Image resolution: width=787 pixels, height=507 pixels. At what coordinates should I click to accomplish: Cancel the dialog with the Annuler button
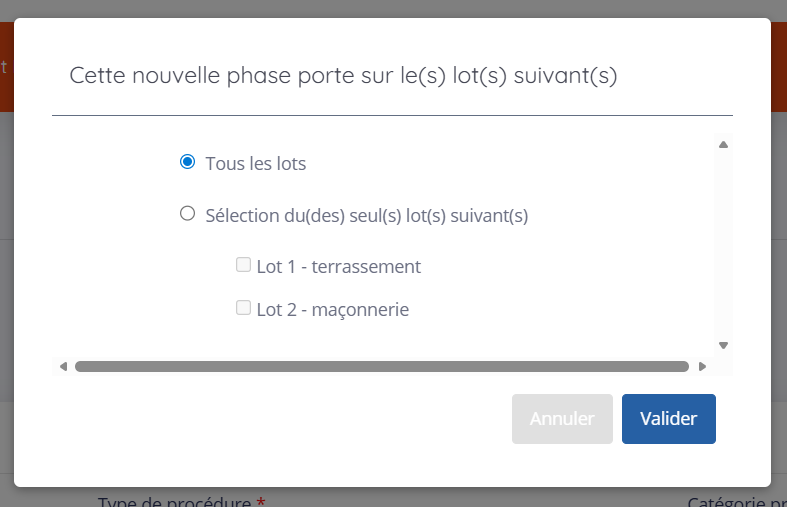pos(562,419)
